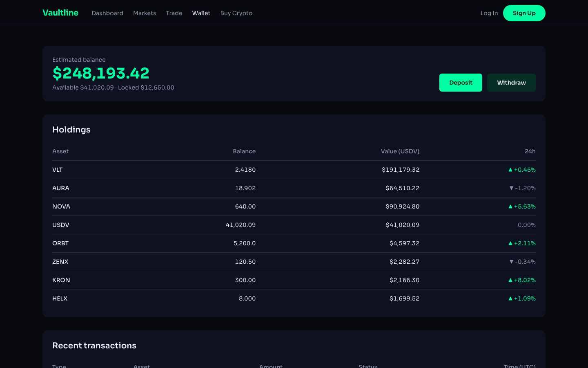Click the ORBT balance 5,200.0
The image size is (588, 368).
[x=245, y=243]
